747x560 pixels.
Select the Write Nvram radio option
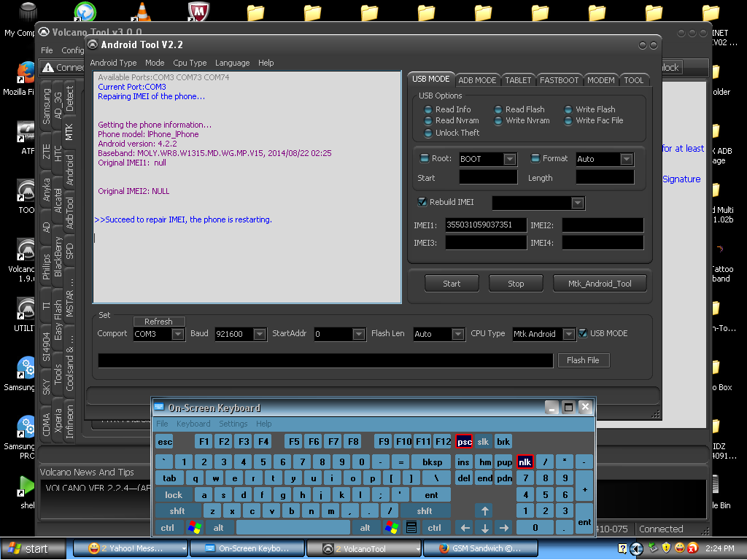[498, 121]
